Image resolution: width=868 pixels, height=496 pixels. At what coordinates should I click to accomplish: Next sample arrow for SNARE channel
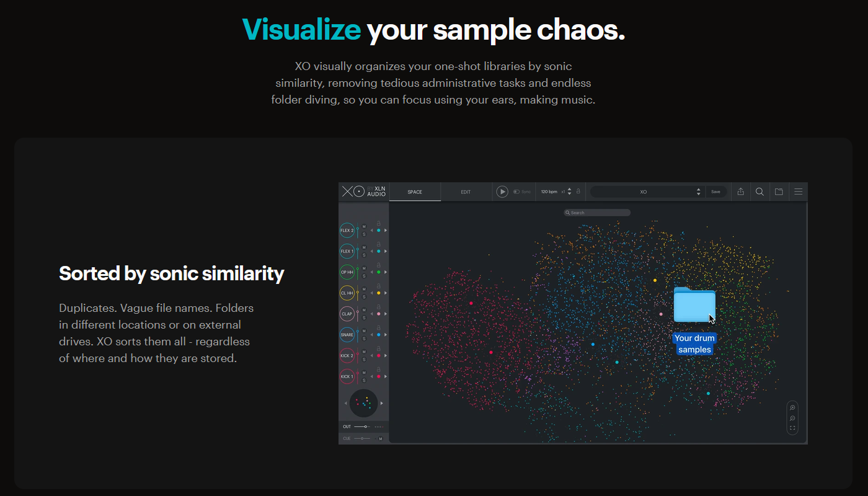[x=386, y=335]
